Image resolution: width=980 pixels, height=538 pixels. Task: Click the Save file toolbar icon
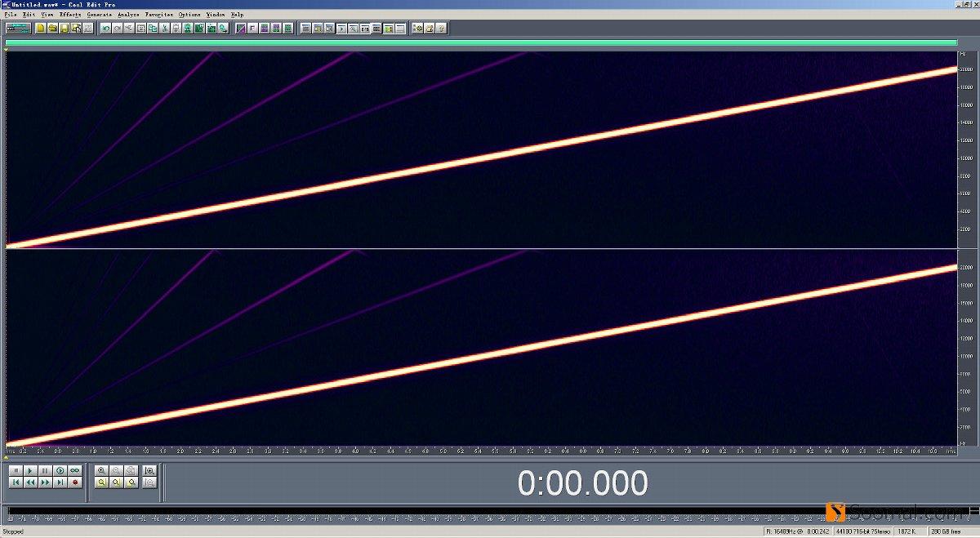tap(64, 28)
